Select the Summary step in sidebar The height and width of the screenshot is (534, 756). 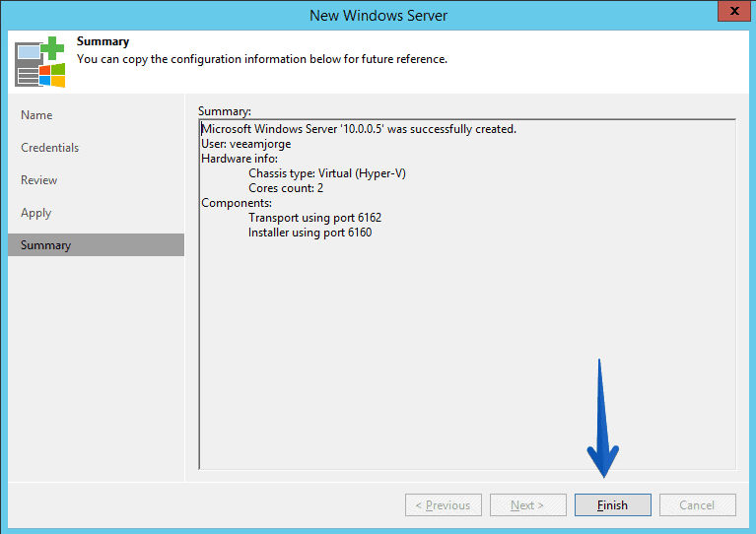click(x=96, y=244)
